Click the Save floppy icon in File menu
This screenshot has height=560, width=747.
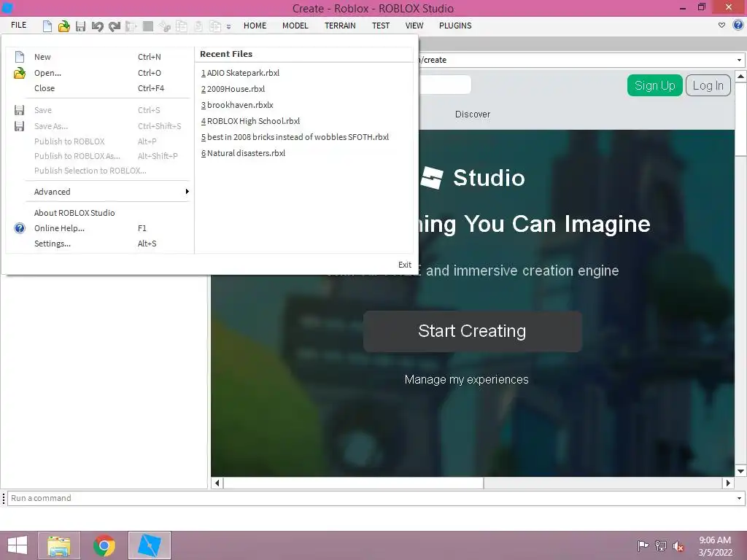(20, 110)
